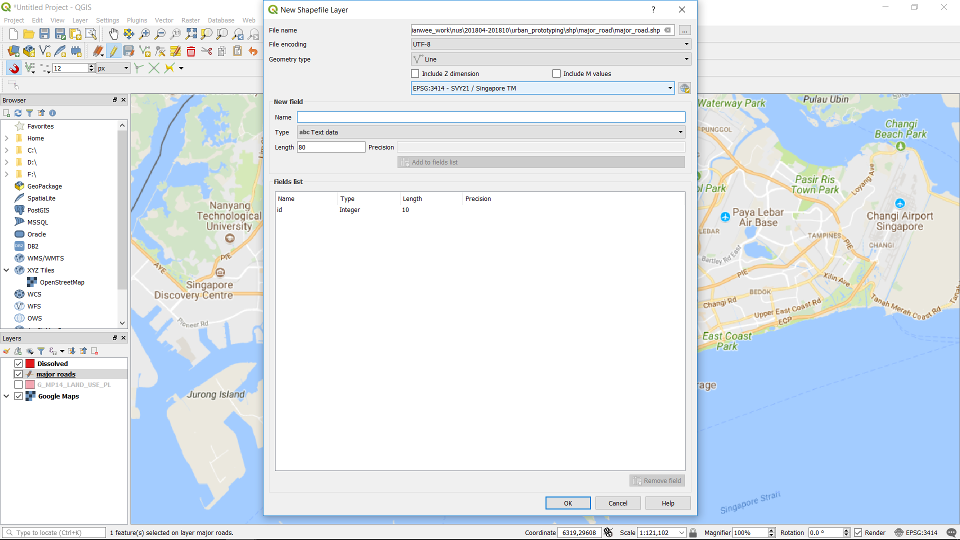Collapse the XYZ Tiles tree node

(x=7, y=270)
